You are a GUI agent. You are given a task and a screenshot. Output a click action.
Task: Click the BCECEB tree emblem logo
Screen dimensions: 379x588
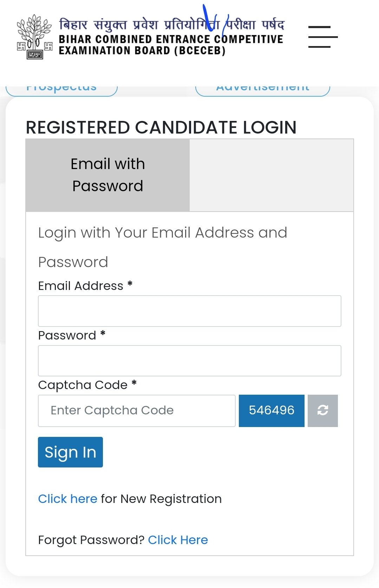click(34, 37)
